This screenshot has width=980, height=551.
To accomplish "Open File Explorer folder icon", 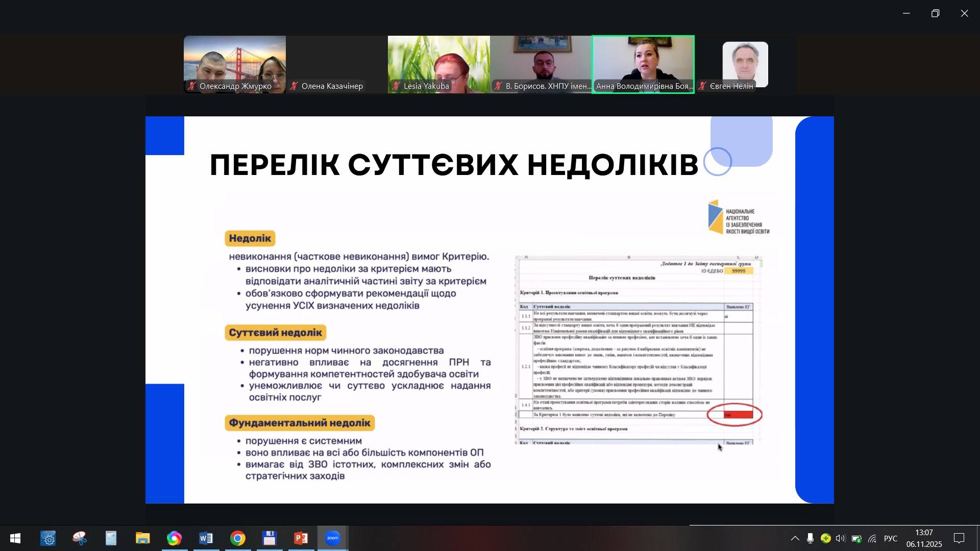I will [142, 538].
